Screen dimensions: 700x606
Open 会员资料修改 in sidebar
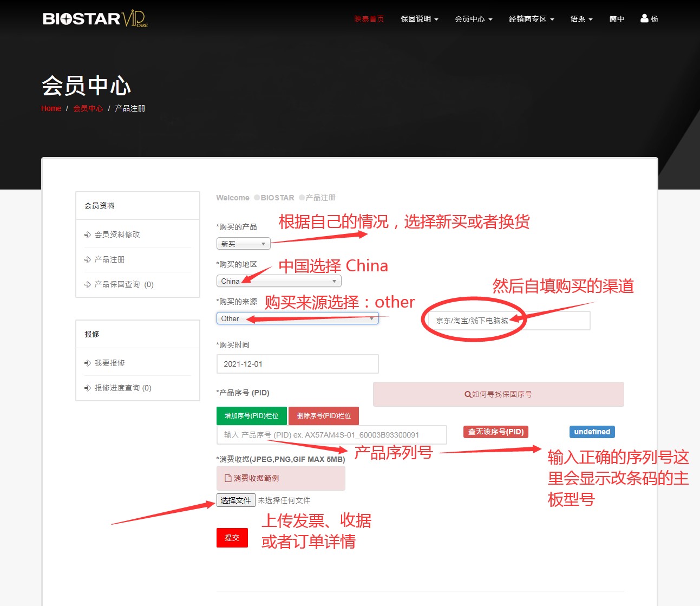pos(117,234)
